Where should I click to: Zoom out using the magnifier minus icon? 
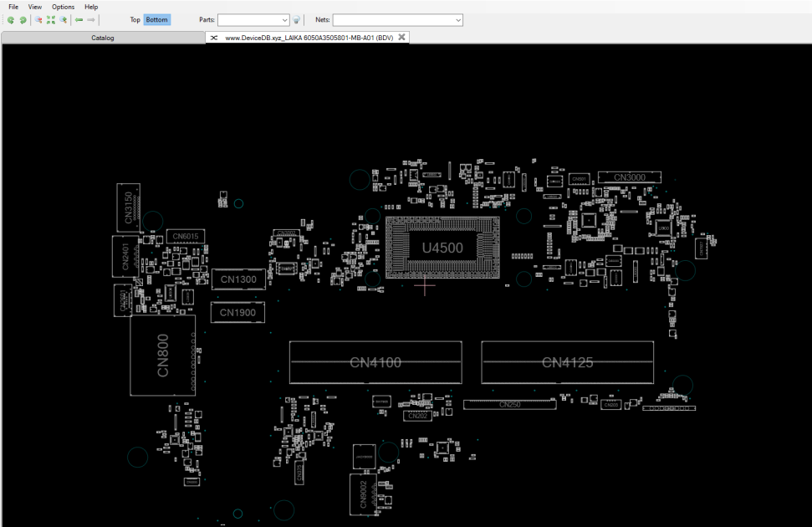(38, 20)
